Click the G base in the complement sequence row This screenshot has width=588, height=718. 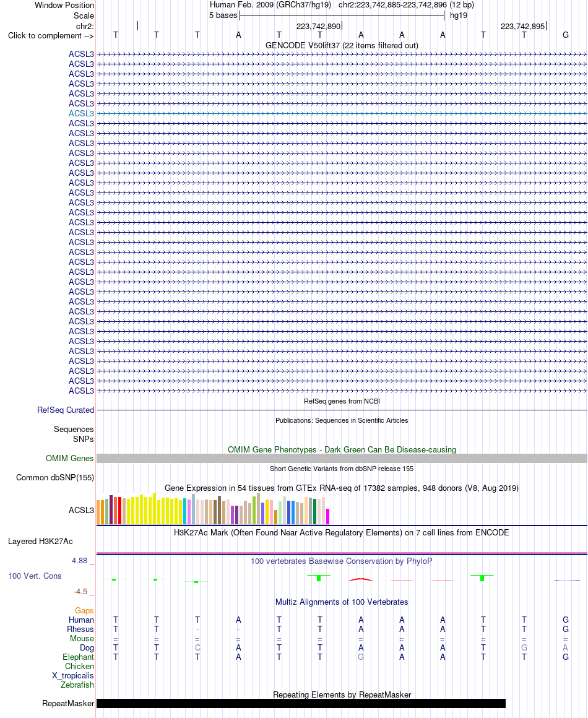pyautogui.click(x=566, y=35)
